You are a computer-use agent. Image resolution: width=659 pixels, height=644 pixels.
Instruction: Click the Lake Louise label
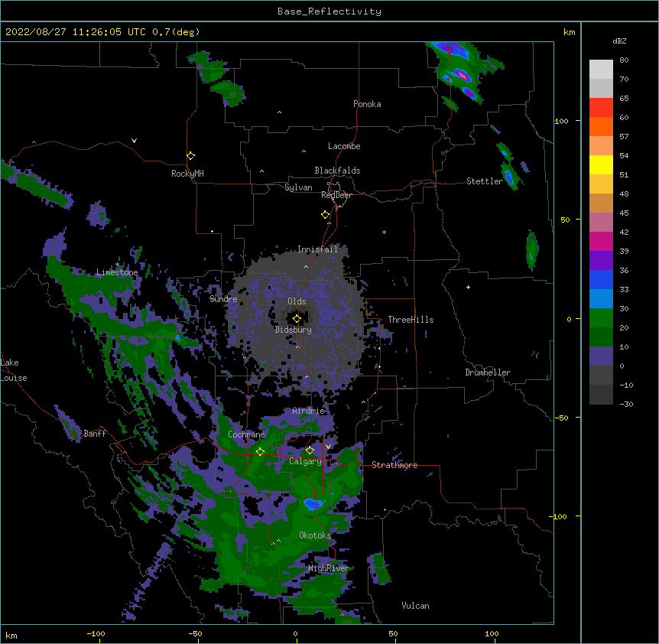pyautogui.click(x=14, y=370)
